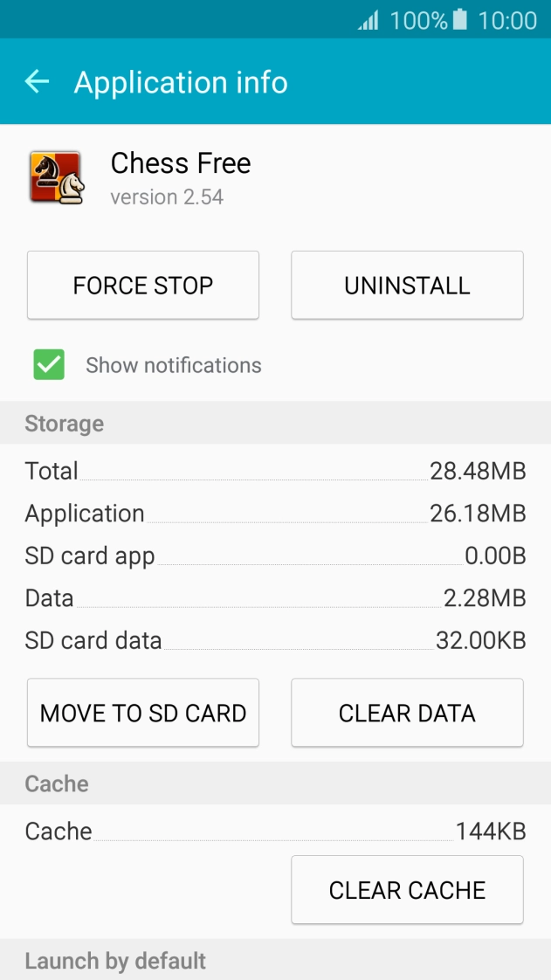Tap the Total storage row
The height and width of the screenshot is (980, 551).
(x=275, y=471)
